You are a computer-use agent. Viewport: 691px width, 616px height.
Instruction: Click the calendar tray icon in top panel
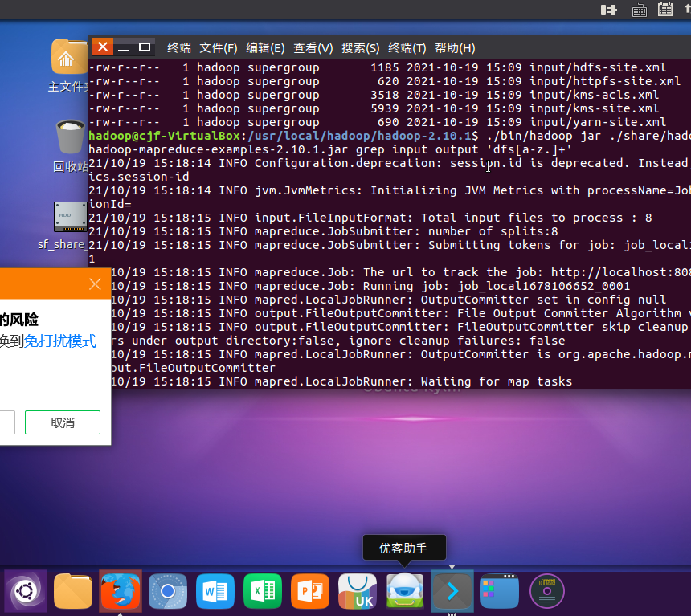665,10
